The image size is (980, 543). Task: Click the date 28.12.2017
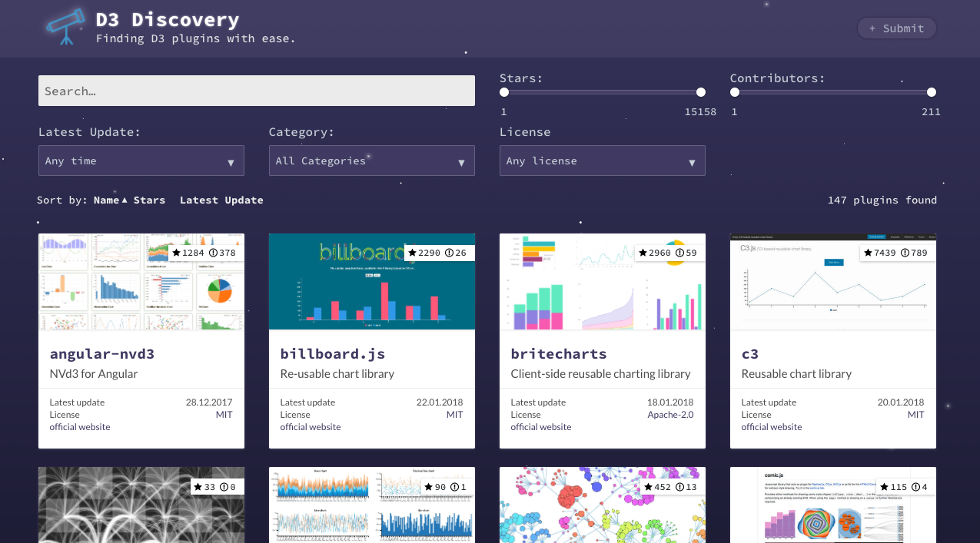tap(209, 402)
